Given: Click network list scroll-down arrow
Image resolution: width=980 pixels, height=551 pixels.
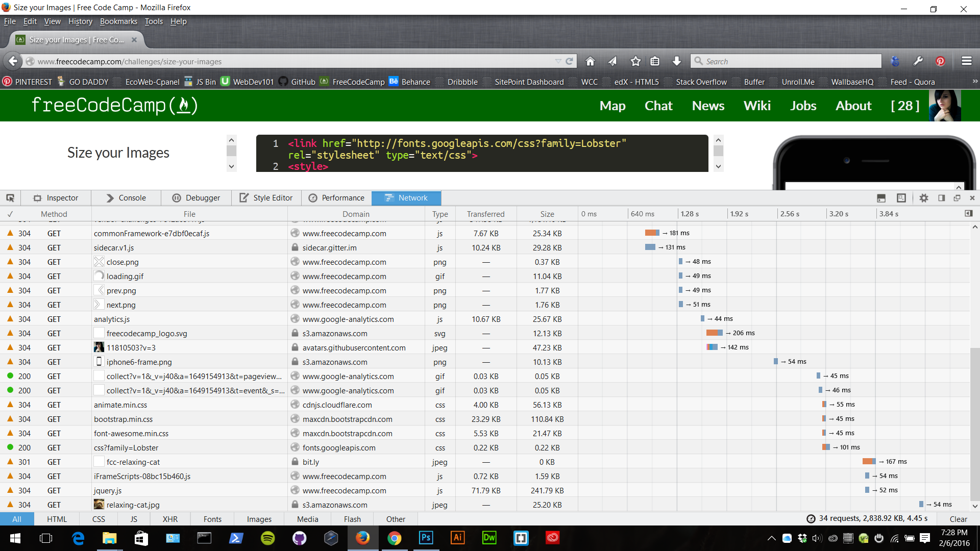Looking at the screenshot, I should [x=975, y=506].
